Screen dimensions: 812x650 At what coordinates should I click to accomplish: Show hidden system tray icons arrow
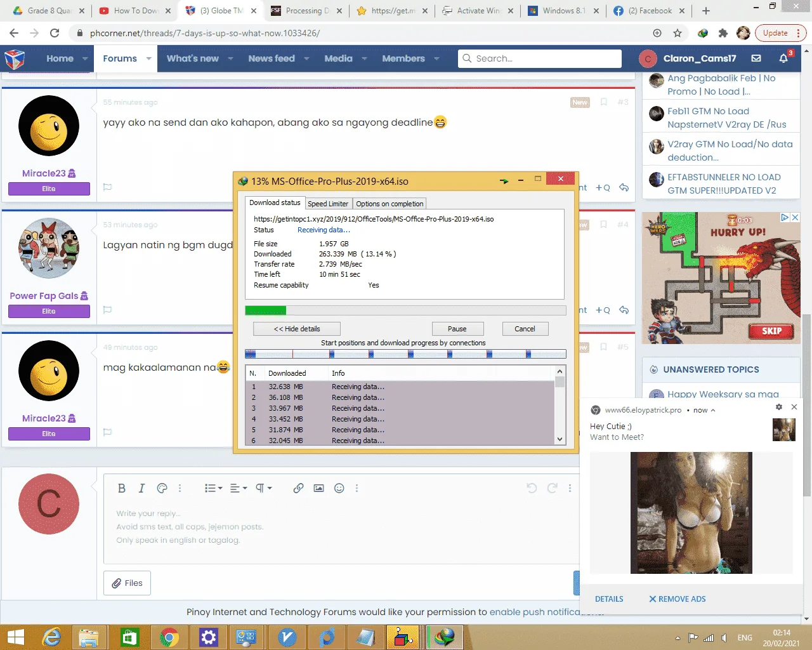678,638
